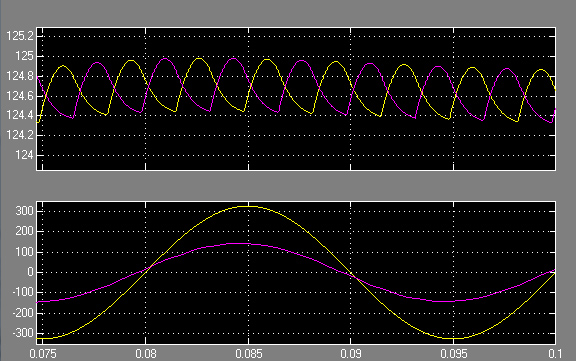
Task: Click the 125.2 label on upper plot axis
Action: coord(20,36)
